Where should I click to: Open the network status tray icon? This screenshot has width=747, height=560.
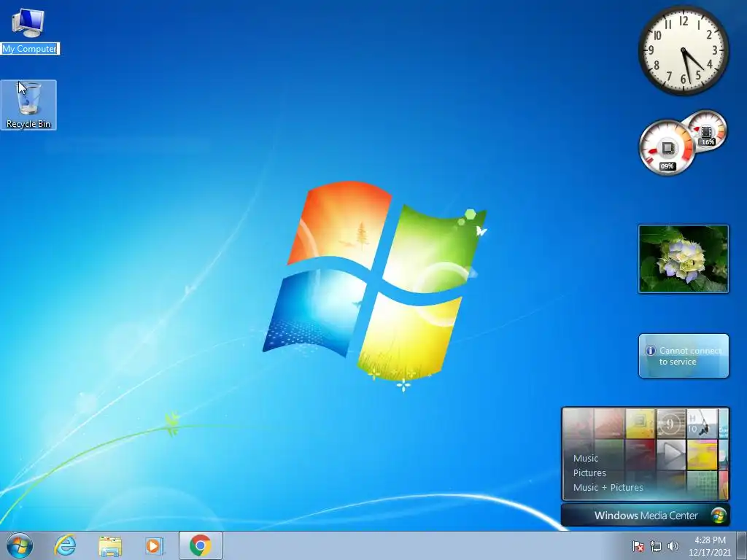(x=656, y=546)
